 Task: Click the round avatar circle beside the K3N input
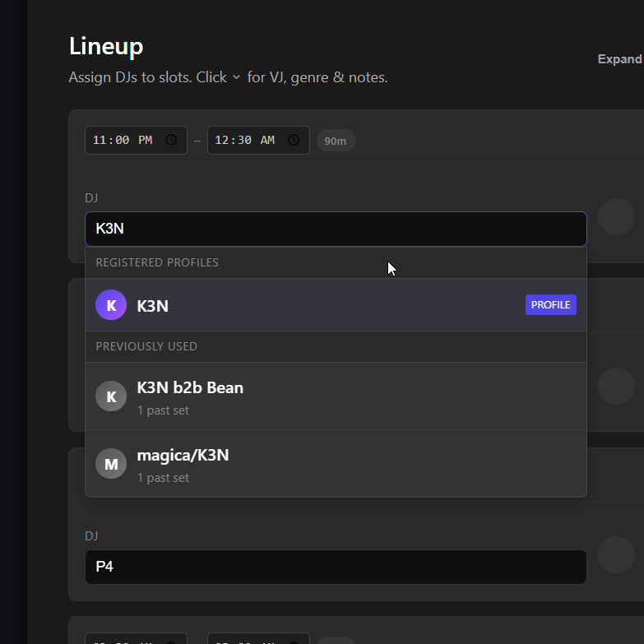(616, 217)
